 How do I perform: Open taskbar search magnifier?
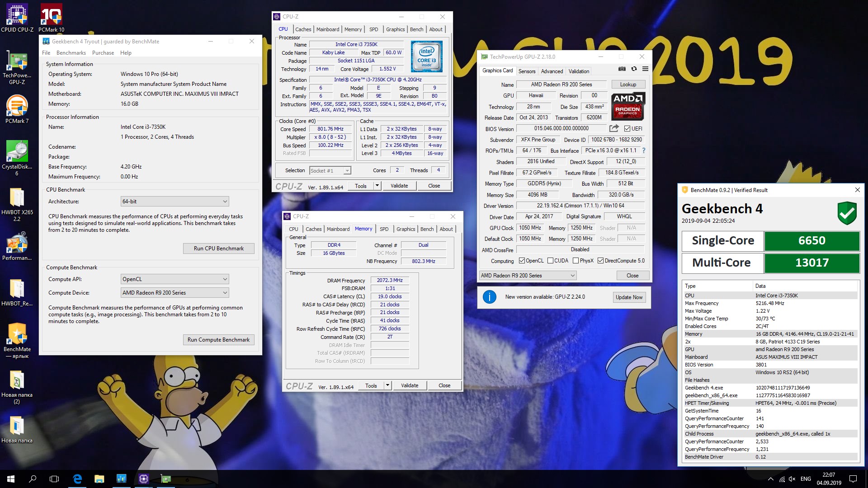33,479
